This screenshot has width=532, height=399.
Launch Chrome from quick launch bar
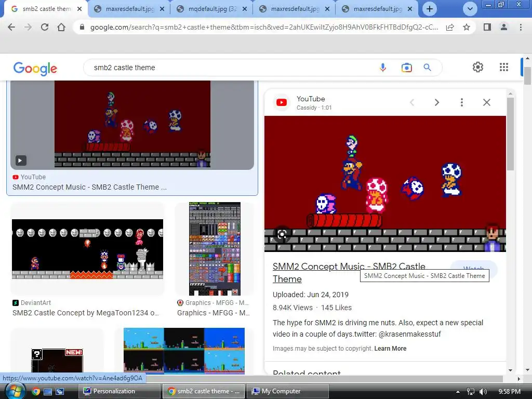coord(36,392)
